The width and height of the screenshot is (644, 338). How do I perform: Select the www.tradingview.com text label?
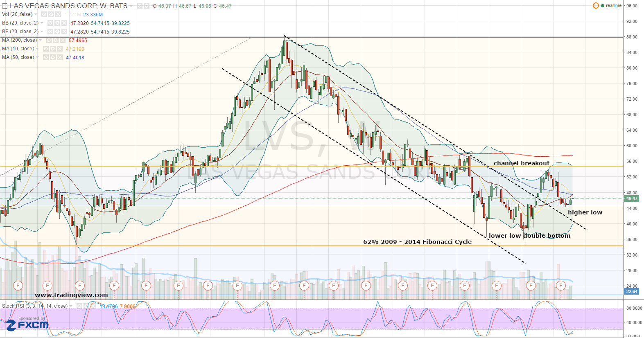coord(71,295)
